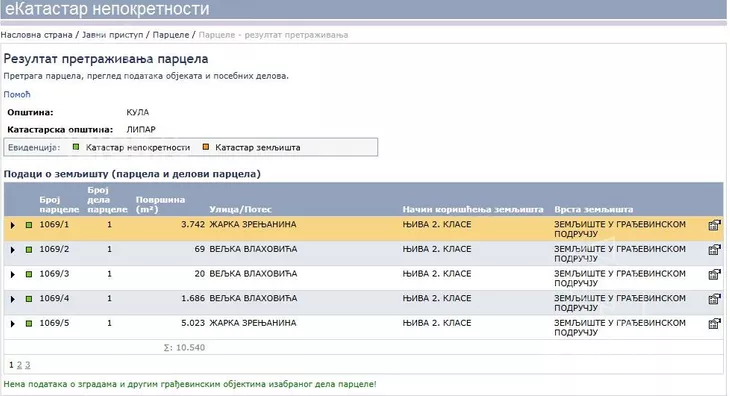Select parcel number 1069/1 text
The image size is (730, 396).
point(54,224)
